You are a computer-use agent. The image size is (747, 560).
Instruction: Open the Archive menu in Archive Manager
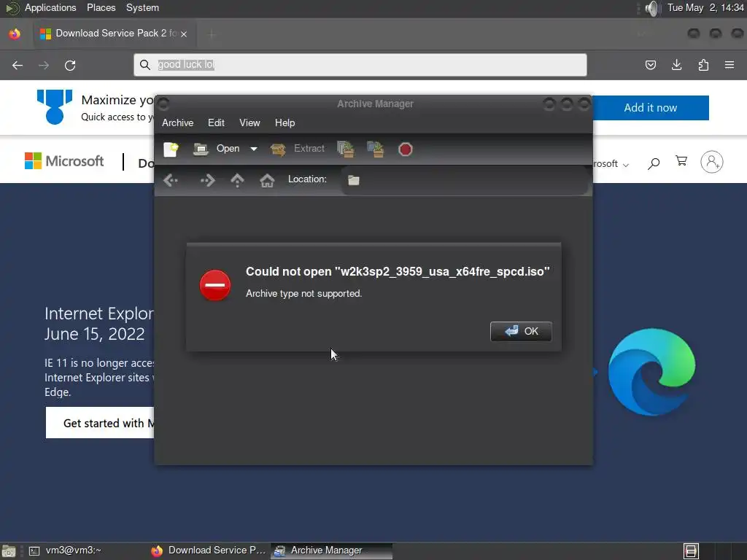pos(178,122)
